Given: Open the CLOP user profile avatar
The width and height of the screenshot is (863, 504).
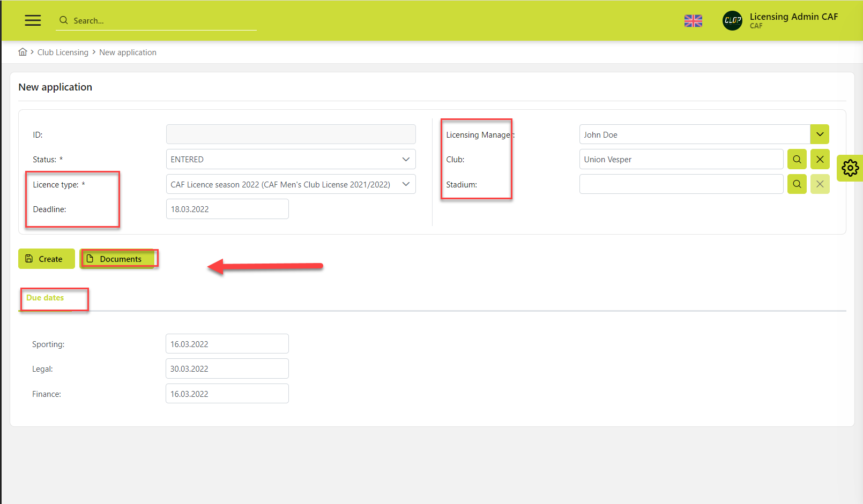Looking at the screenshot, I should (732, 21).
